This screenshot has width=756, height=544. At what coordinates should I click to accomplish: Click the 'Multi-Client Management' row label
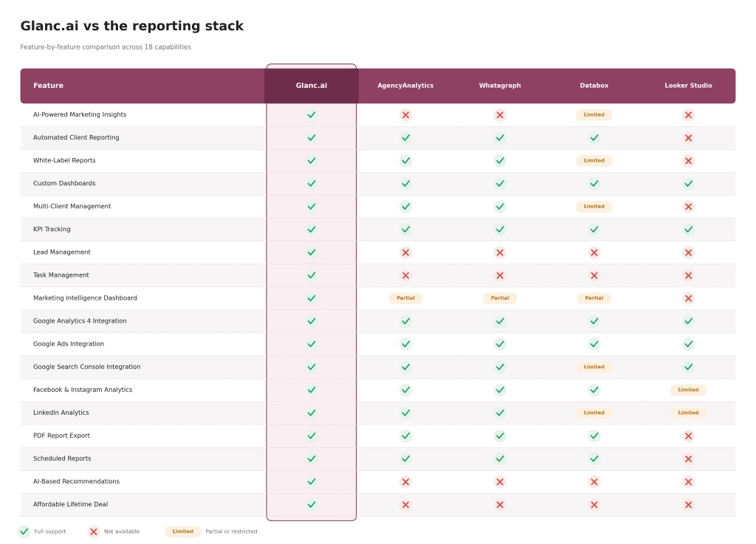pos(72,206)
